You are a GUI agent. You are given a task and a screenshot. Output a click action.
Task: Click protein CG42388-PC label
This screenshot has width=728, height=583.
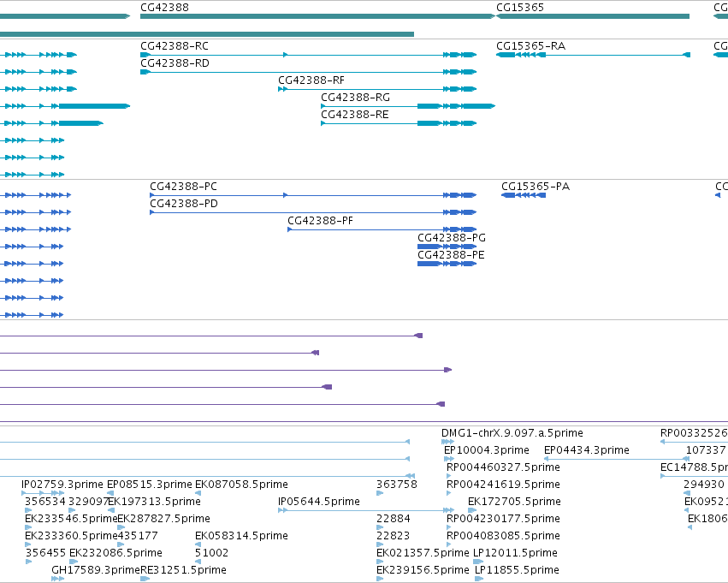point(183,187)
